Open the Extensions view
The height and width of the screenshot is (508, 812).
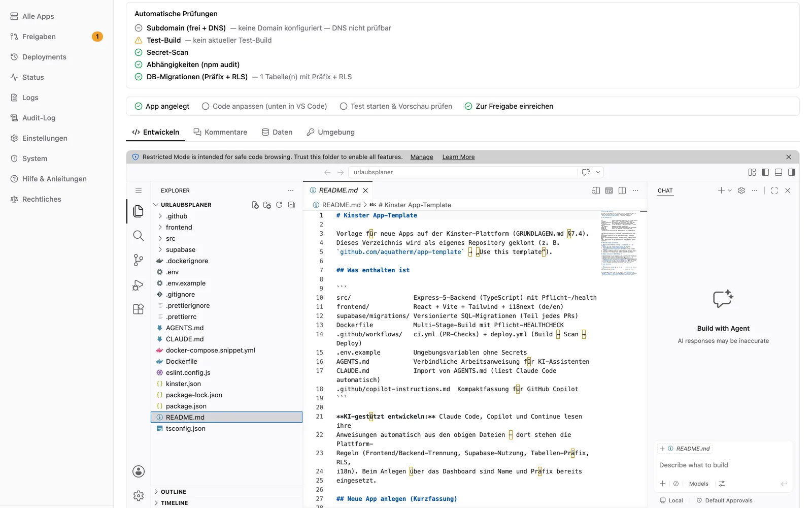[138, 309]
